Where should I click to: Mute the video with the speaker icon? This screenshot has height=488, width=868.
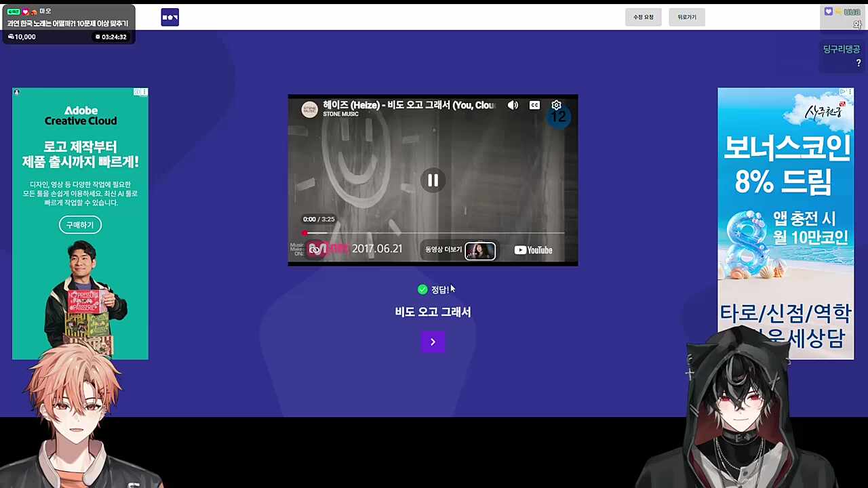(x=513, y=105)
